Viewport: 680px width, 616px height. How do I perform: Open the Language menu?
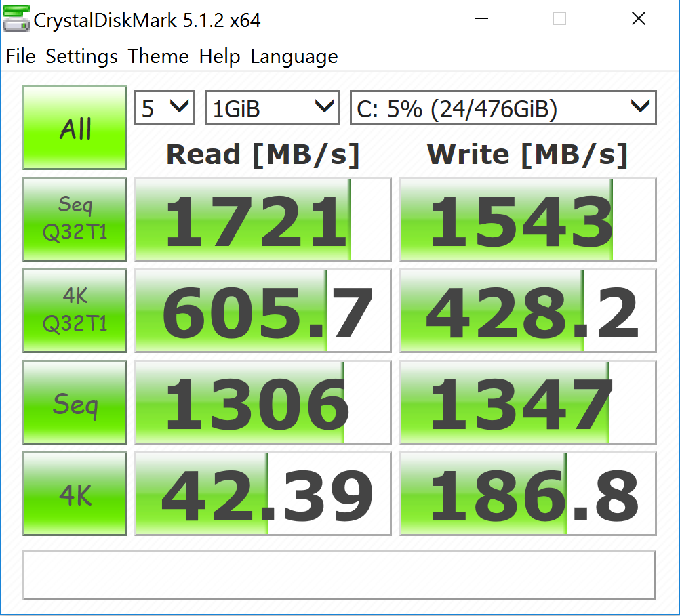tap(294, 56)
